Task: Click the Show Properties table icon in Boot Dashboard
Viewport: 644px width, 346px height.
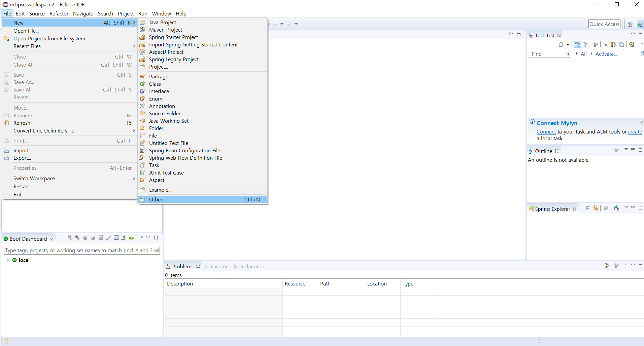Action: pos(116,238)
